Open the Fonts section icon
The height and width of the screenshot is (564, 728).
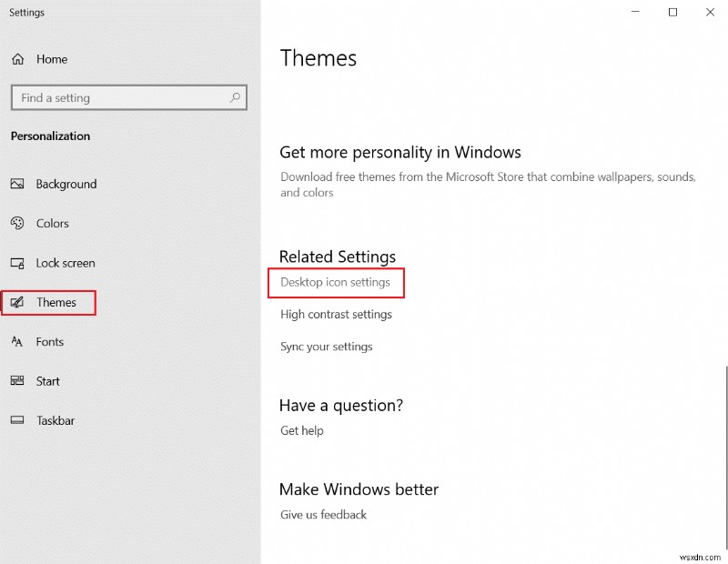pos(18,342)
